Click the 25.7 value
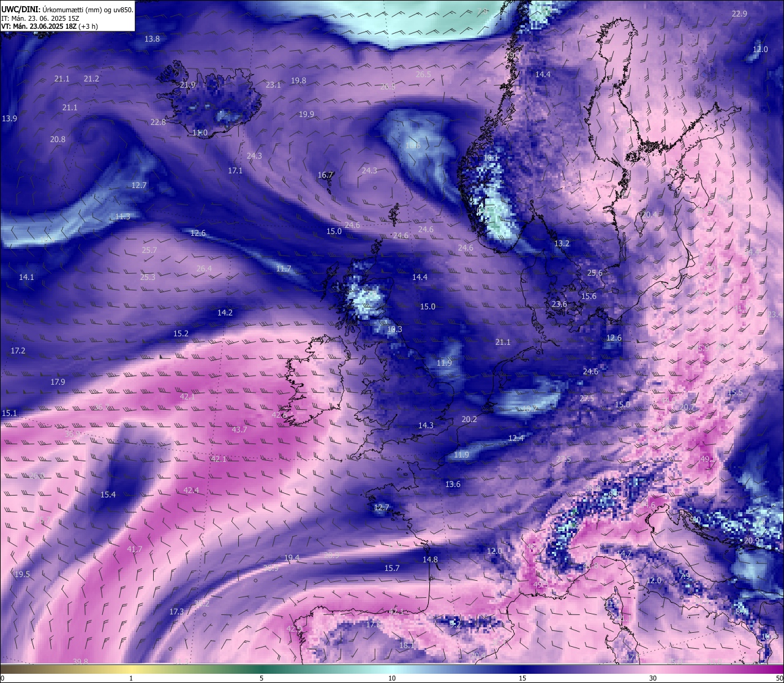Viewport: 784px width, 683px height. pyautogui.click(x=149, y=250)
